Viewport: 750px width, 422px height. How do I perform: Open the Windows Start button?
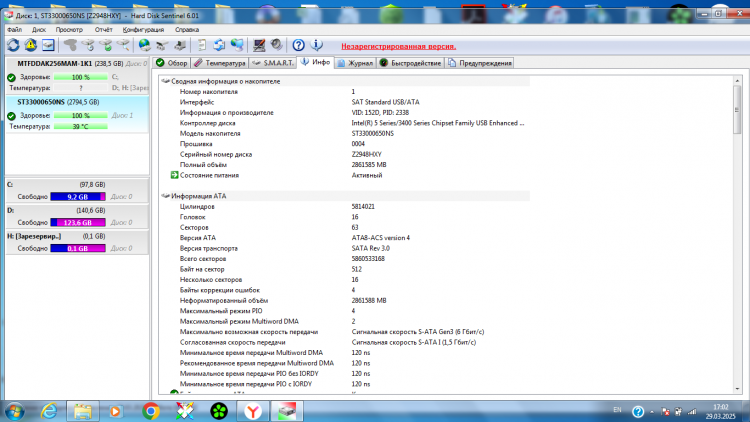[14, 411]
